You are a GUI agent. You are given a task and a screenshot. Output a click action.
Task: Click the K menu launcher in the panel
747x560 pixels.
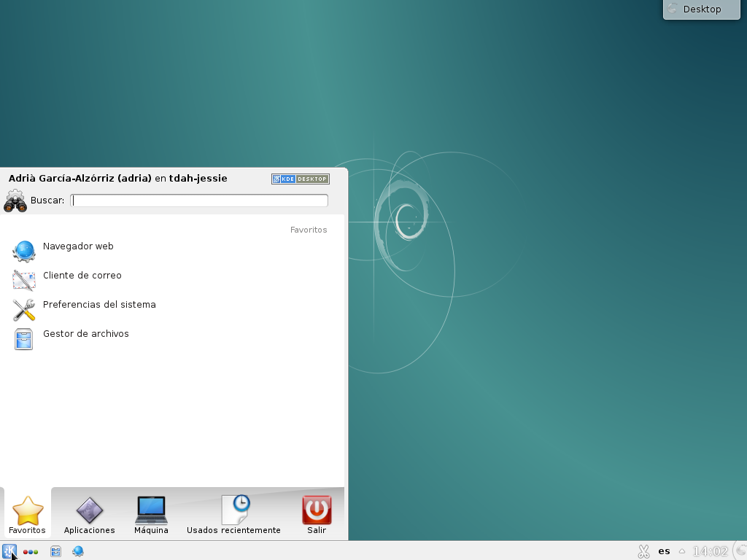pos(9,551)
